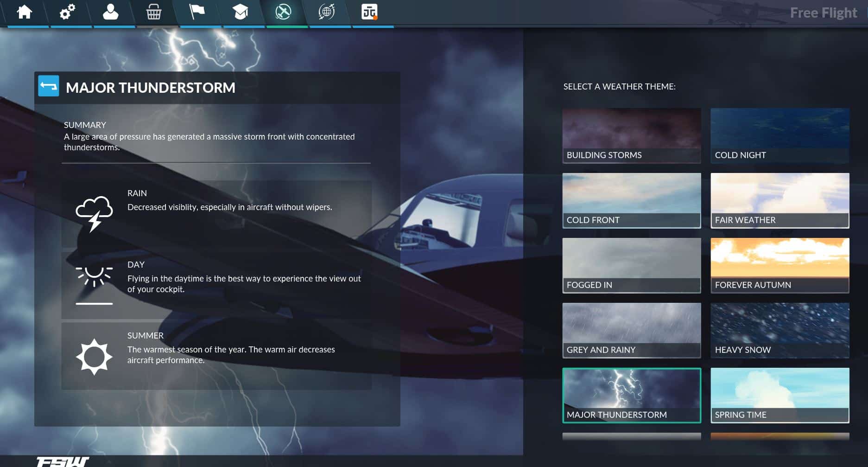
Task: Select the Forever Autumn theme
Action: [779, 265]
